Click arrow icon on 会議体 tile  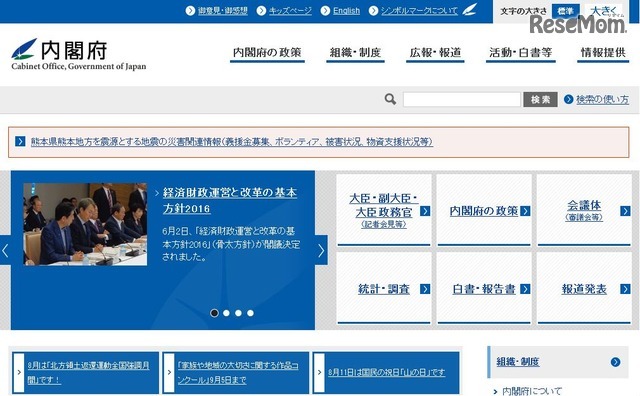625,211
